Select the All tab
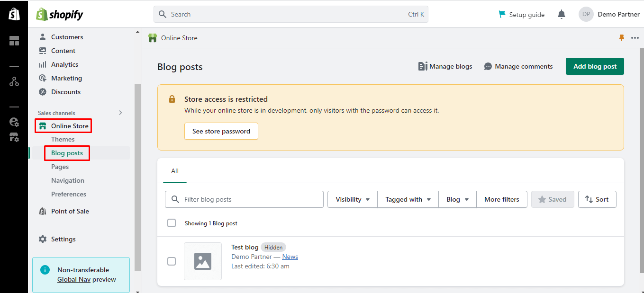 pos(175,171)
